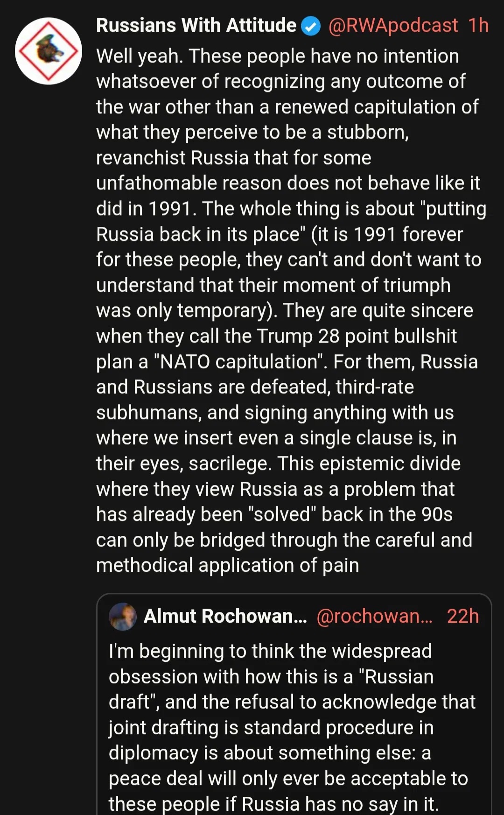Tap the final line "methodical application of pain"
Viewport: 504px width, 815px height.
[x=227, y=565]
